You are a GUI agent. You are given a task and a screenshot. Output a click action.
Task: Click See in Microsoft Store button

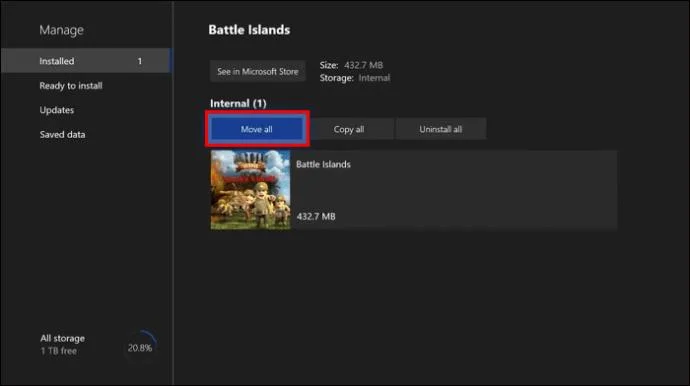[257, 71]
